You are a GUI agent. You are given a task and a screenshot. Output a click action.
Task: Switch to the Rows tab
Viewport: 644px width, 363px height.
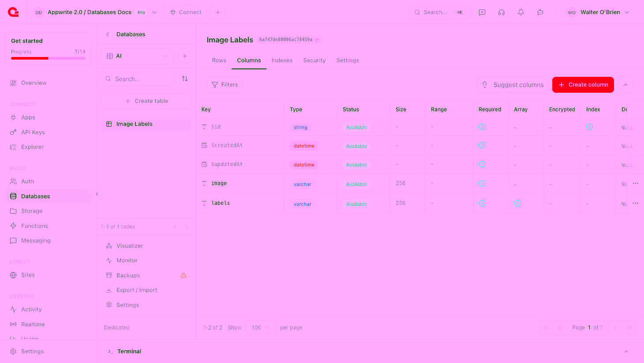(x=219, y=60)
